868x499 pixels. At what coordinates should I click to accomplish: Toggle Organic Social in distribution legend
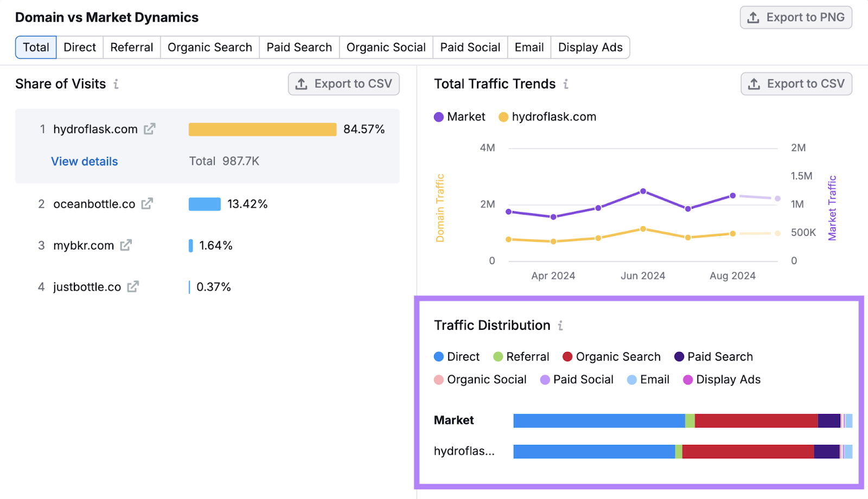480,379
